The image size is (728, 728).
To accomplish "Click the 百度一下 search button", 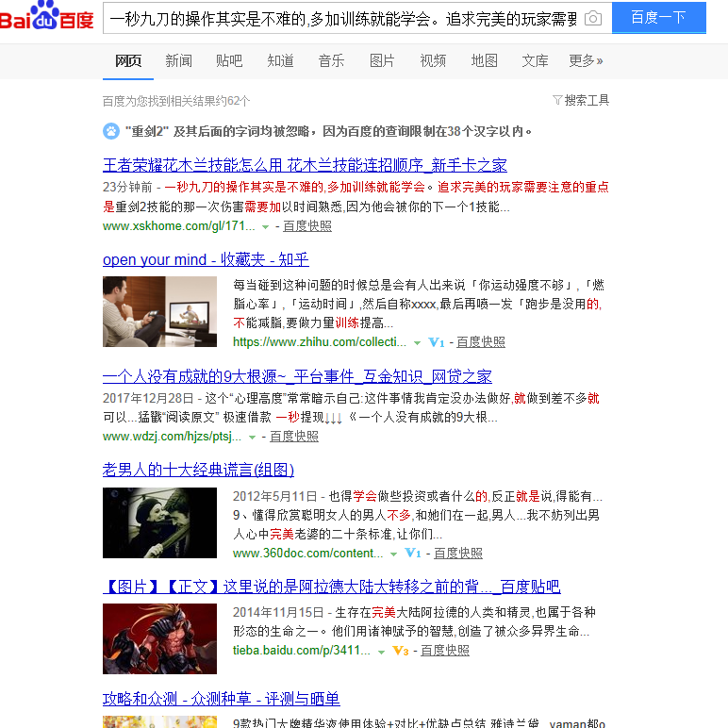I will tap(659, 18).
